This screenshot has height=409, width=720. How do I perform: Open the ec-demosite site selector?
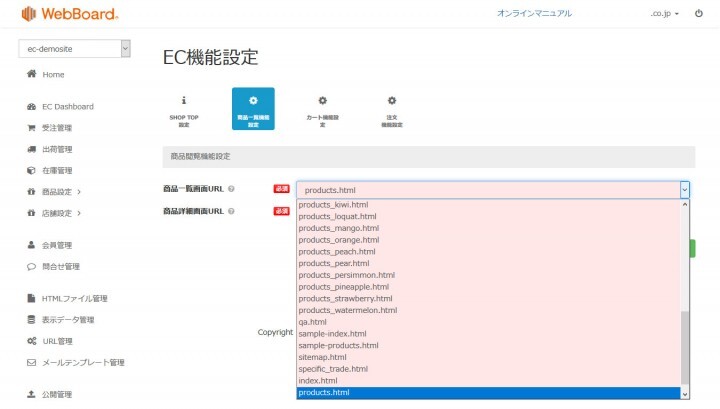(74, 49)
